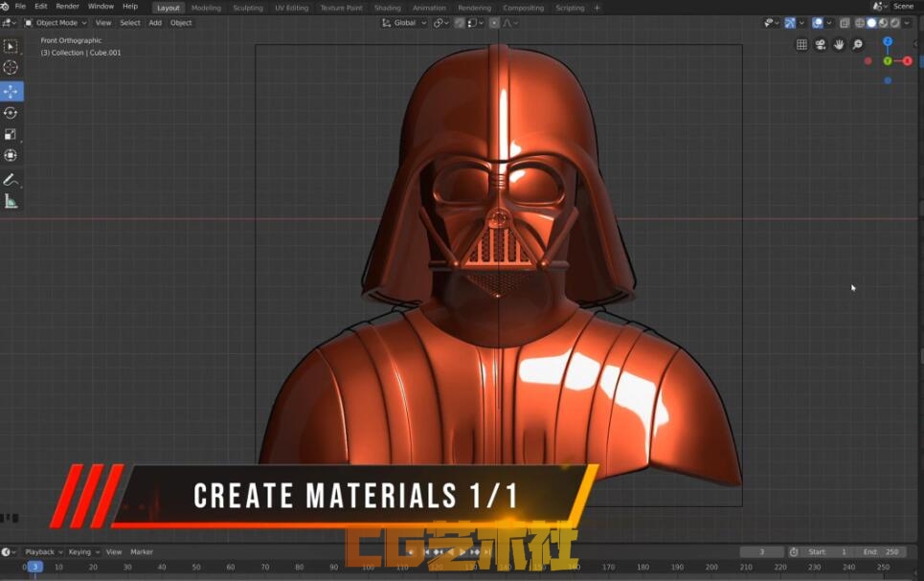
Task: Switch to the Shading workspace tab
Action: pyautogui.click(x=387, y=8)
